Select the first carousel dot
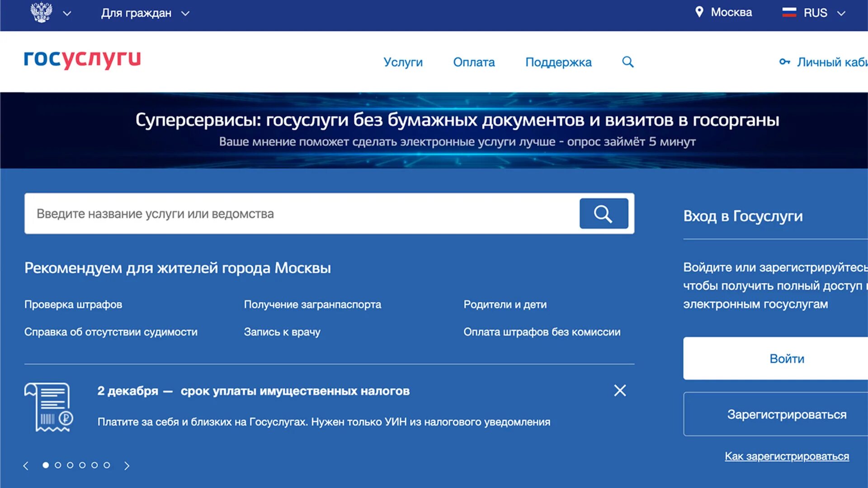This screenshot has height=488, width=868. 46,465
